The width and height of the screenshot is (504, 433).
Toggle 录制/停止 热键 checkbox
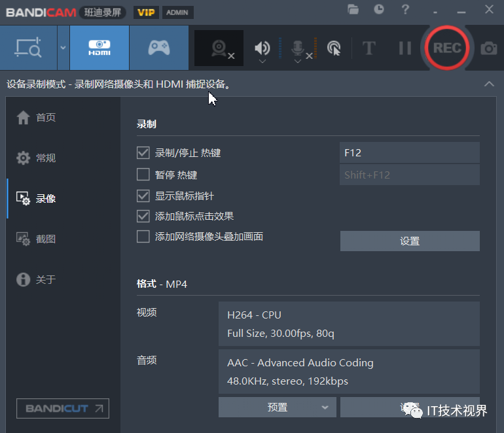pyautogui.click(x=143, y=153)
